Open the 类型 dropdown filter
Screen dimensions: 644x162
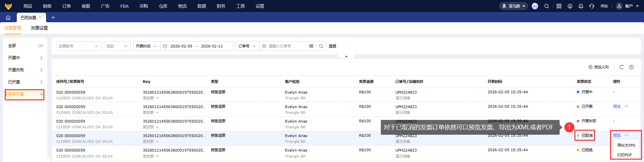pos(117,46)
